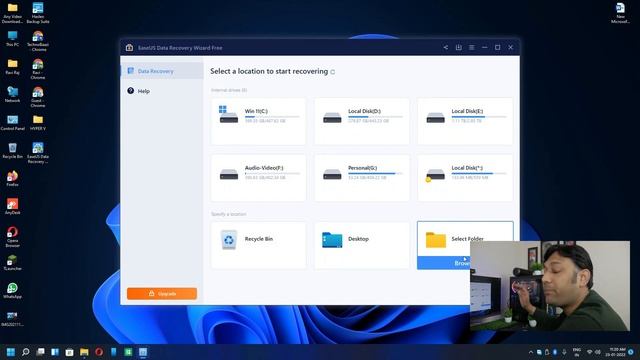640x360 pixels.
Task: Click the orange Upgrade button
Action: coord(162,293)
